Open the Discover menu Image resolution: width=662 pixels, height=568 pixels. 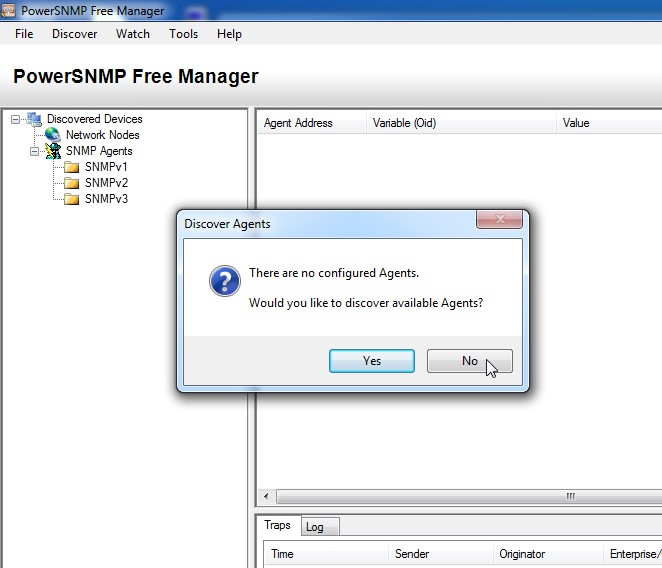74,34
